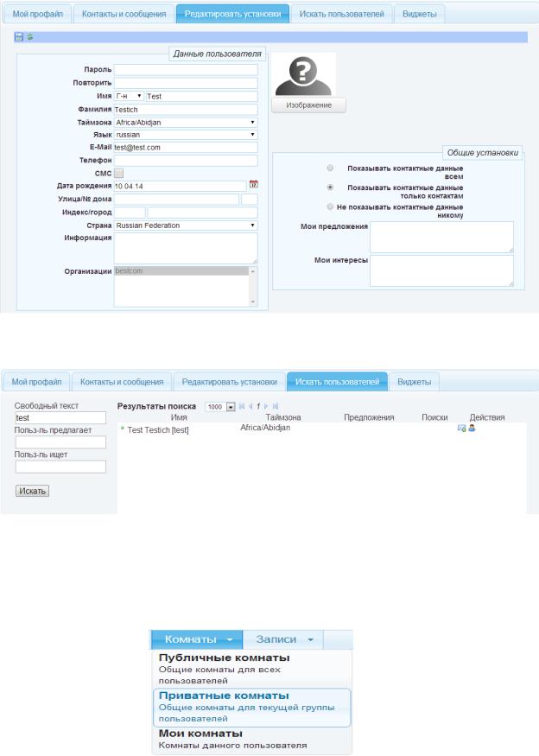The image size is (539, 756).
Task: Click the Фамилия field containing Testich
Action: (x=186, y=110)
